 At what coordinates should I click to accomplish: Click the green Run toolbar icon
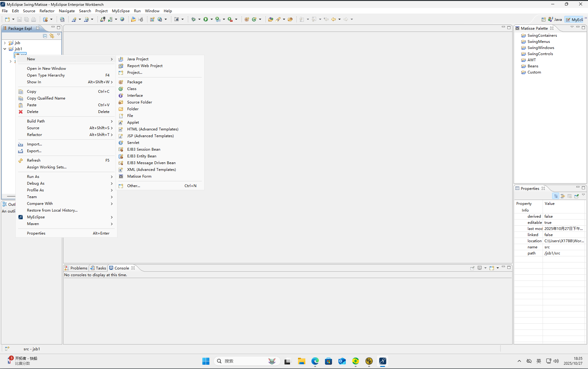click(206, 19)
